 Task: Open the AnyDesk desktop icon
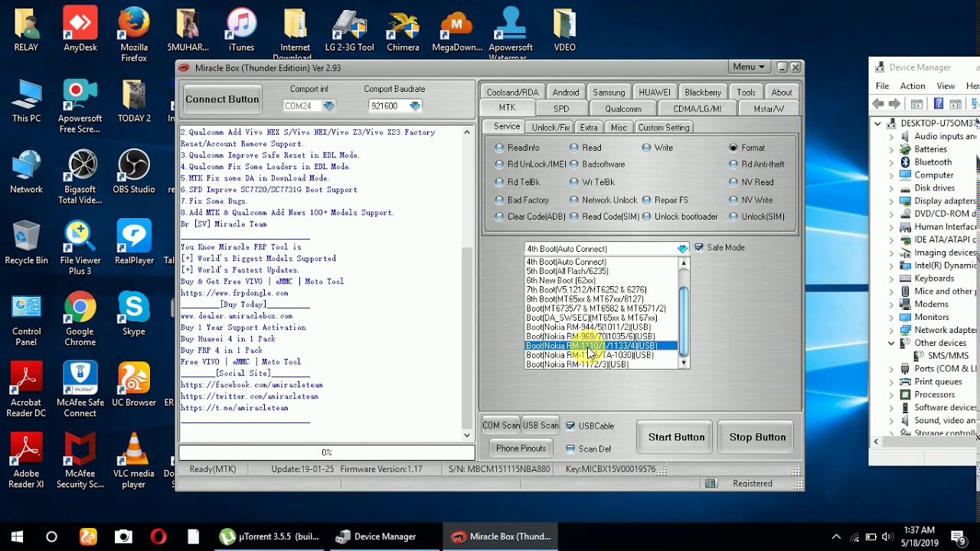80,31
